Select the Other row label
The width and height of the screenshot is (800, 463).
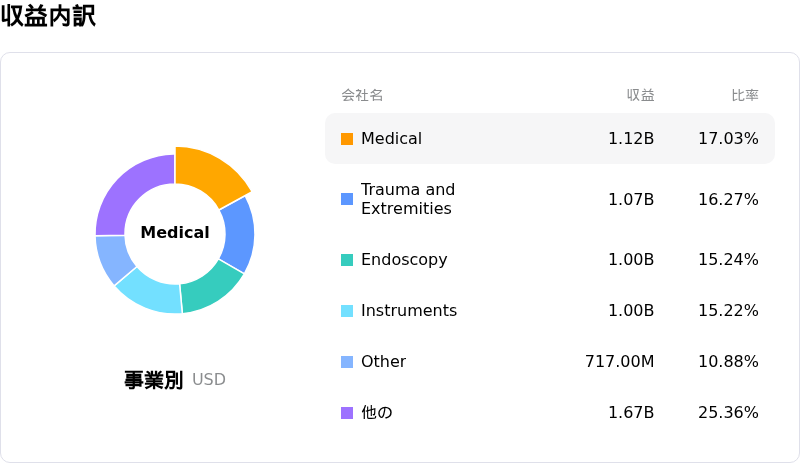point(383,361)
